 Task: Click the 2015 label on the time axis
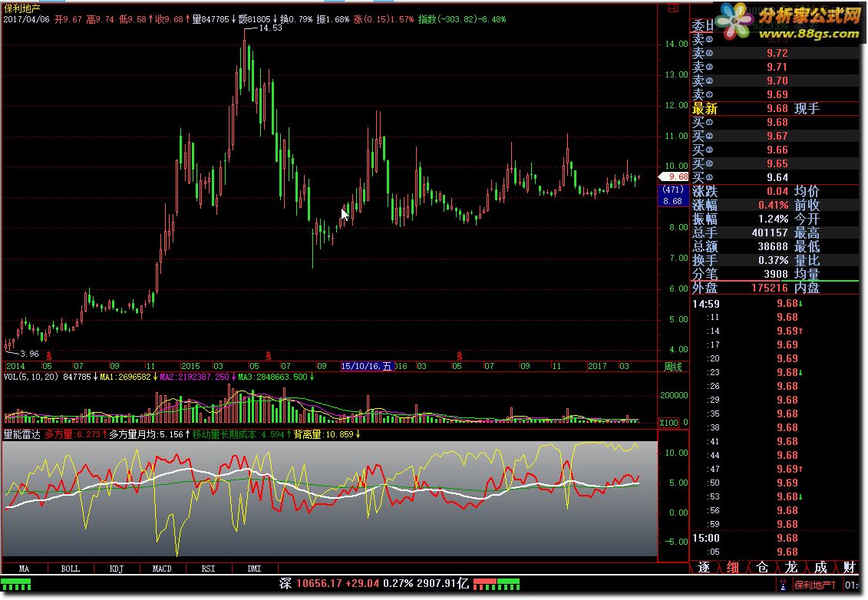(x=190, y=367)
